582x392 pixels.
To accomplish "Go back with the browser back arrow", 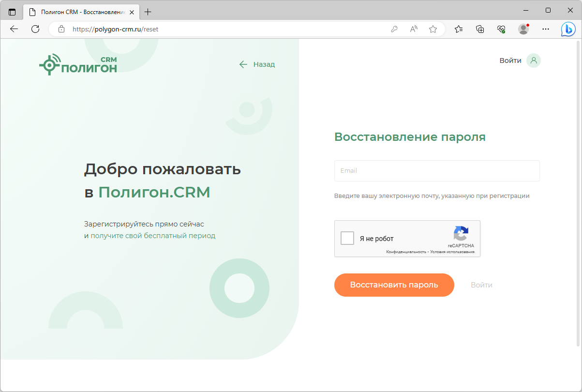I will point(14,29).
